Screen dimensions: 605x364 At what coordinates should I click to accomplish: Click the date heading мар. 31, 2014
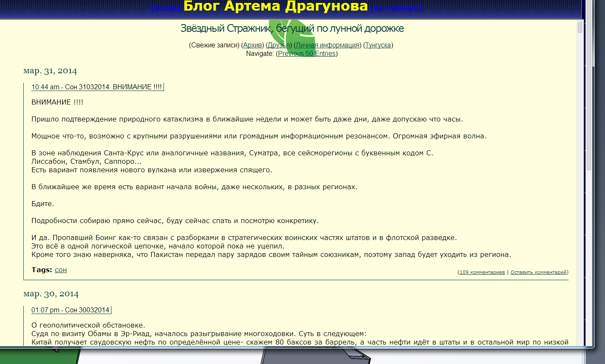[x=50, y=71]
